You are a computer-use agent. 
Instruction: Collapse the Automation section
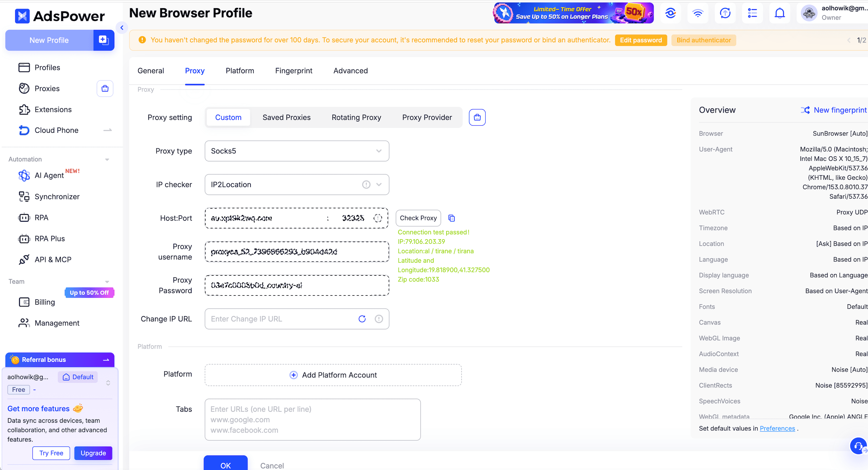pyautogui.click(x=107, y=159)
